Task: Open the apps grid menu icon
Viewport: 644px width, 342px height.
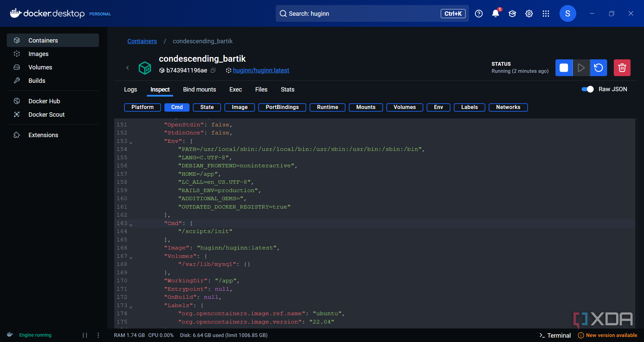Action: (546, 13)
